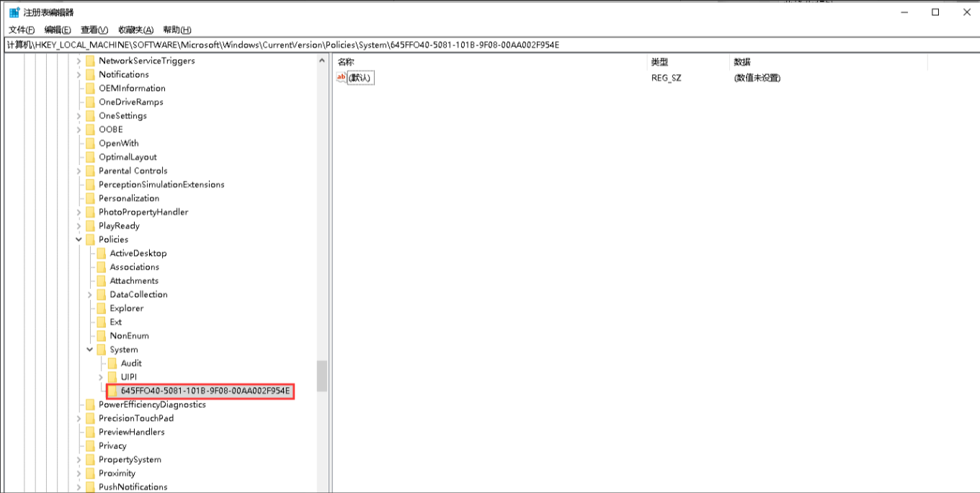Viewport: 980px width, 493px height.
Task: Open the 收藏夹(A) menu
Action: click(x=135, y=30)
